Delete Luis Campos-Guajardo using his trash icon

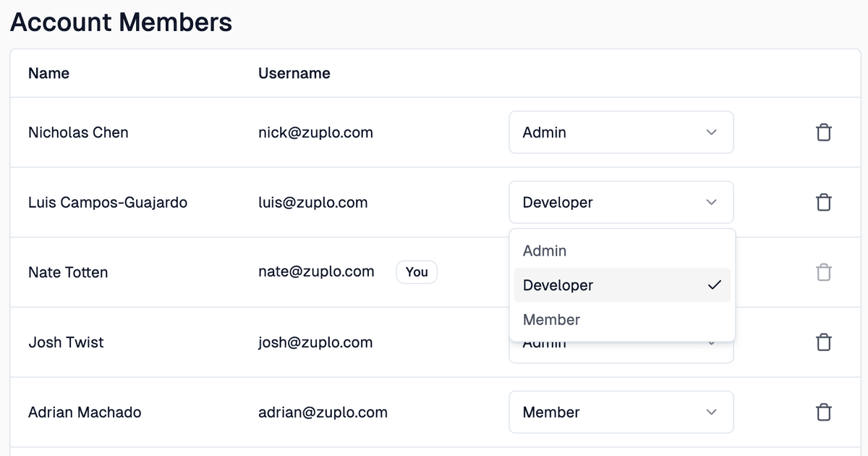tap(823, 202)
